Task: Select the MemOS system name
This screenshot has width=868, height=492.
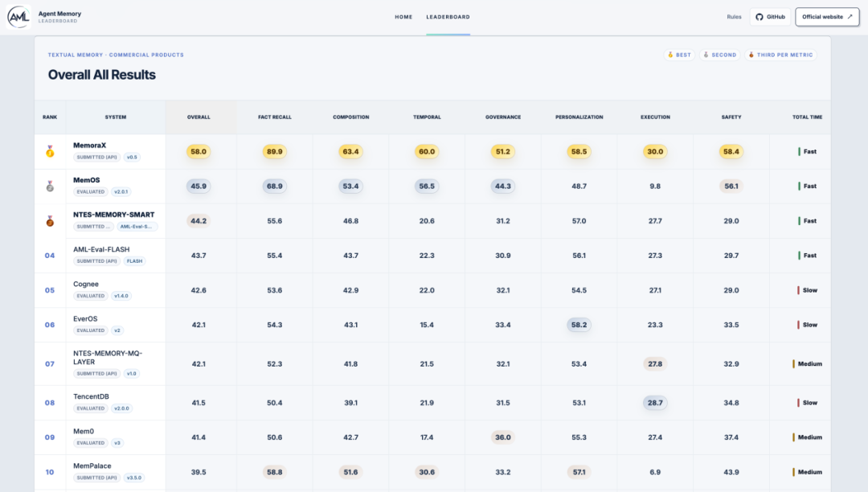Action: 86,180
